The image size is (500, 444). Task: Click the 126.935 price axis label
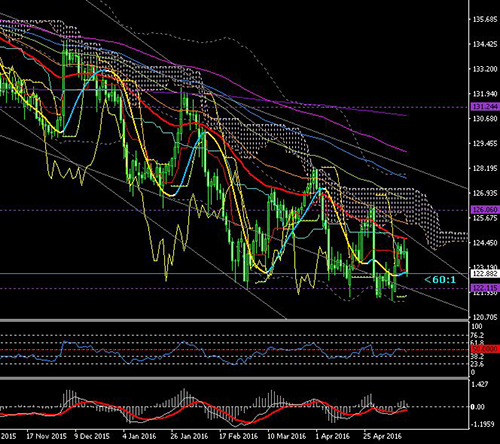click(x=485, y=193)
